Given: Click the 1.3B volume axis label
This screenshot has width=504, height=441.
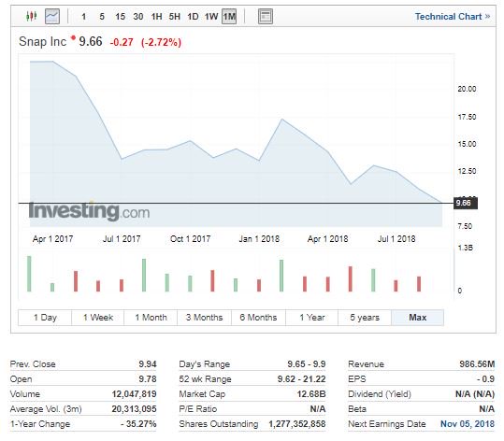Looking at the screenshot, I should point(465,248).
